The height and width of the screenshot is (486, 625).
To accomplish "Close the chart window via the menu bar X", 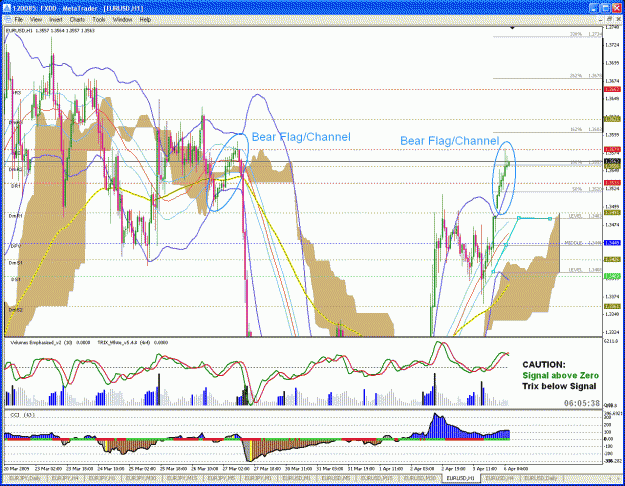I will (x=617, y=19).
